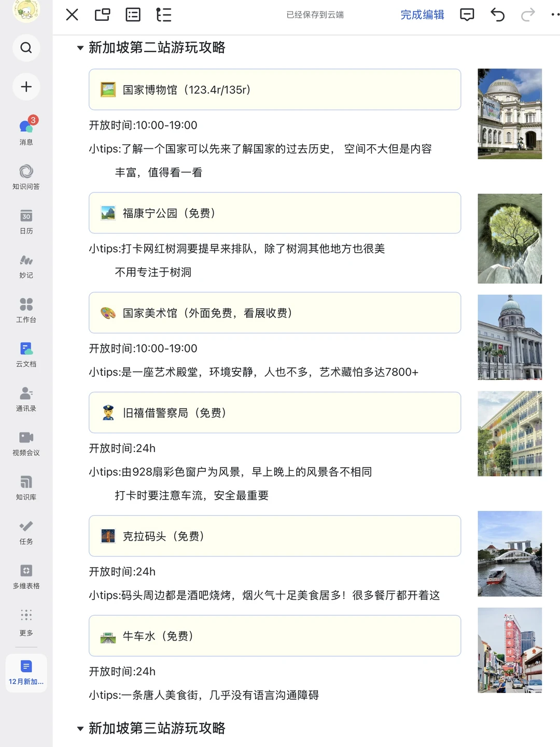Open the user avatar profile
The image size is (560, 747).
coord(26,9)
